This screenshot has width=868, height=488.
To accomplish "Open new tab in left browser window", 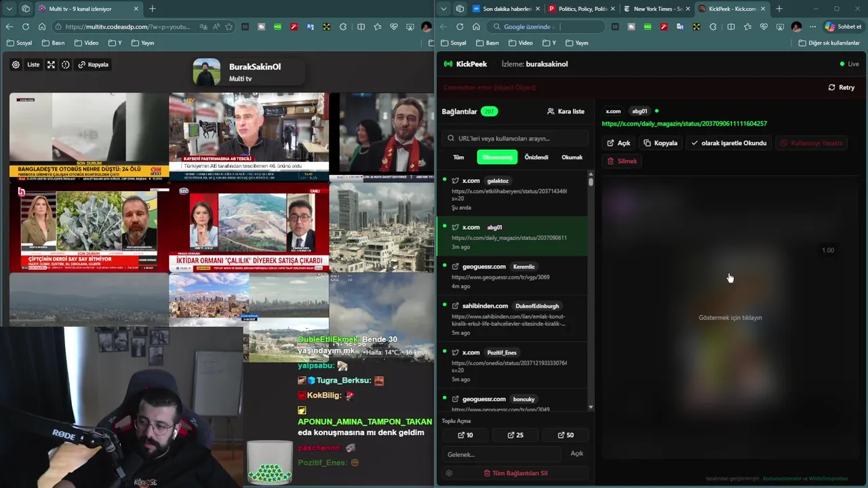I will 152,9.
